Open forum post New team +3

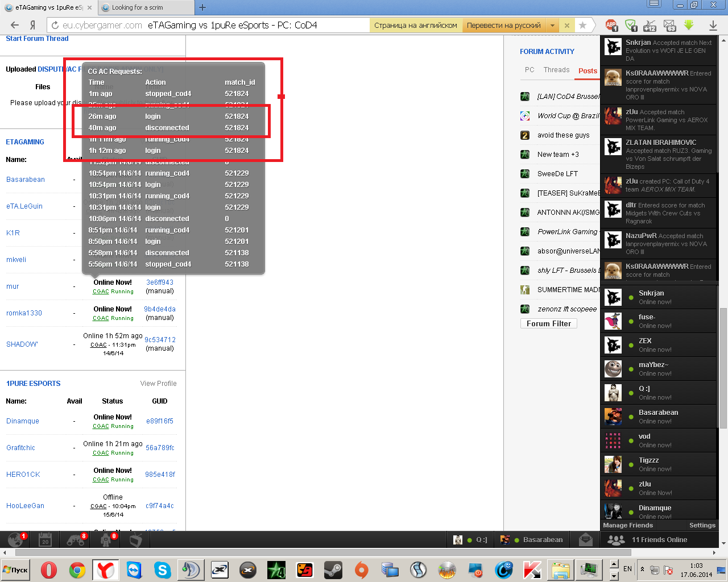558,155
